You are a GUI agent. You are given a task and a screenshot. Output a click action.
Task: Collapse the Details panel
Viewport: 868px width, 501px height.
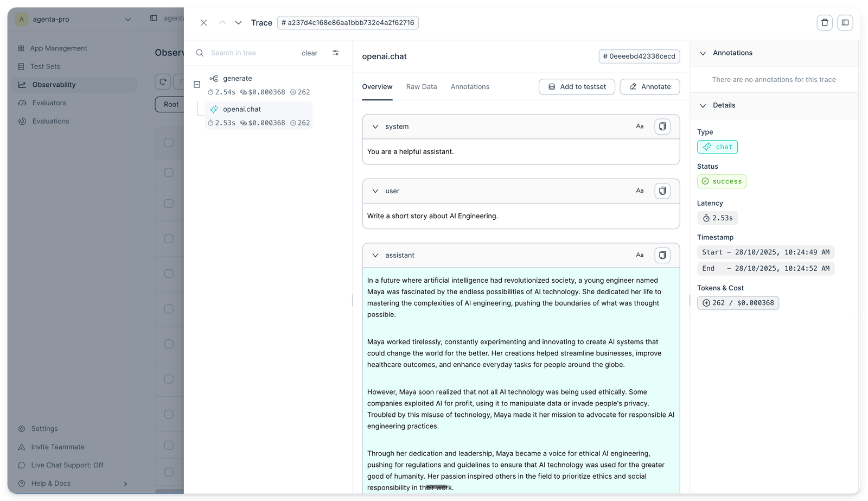pyautogui.click(x=703, y=105)
